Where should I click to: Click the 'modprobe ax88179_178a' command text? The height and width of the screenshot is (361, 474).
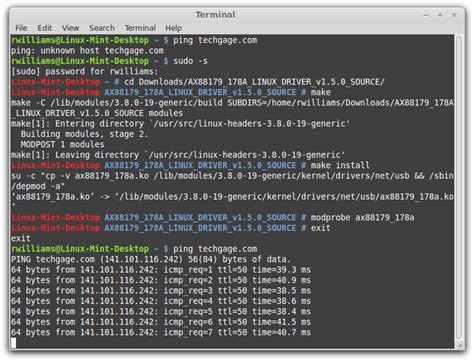click(x=363, y=218)
